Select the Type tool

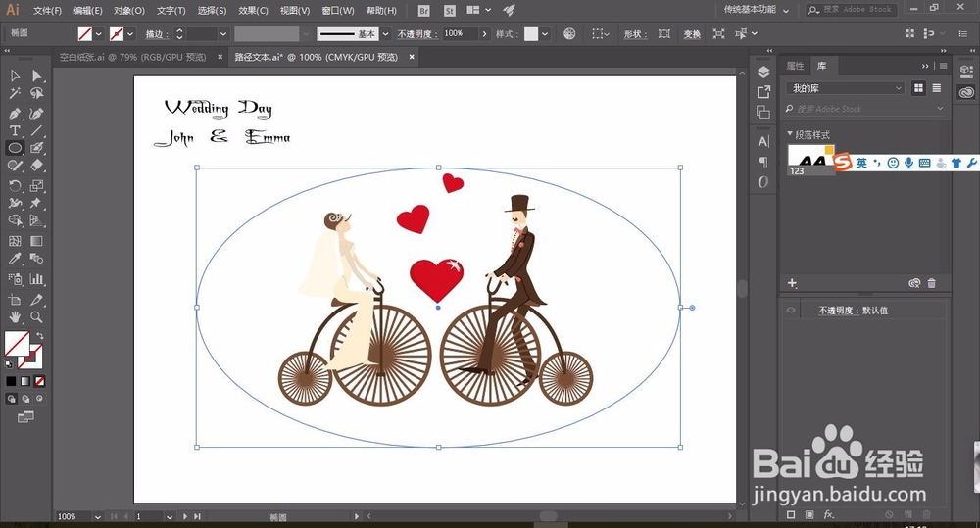pos(15,130)
